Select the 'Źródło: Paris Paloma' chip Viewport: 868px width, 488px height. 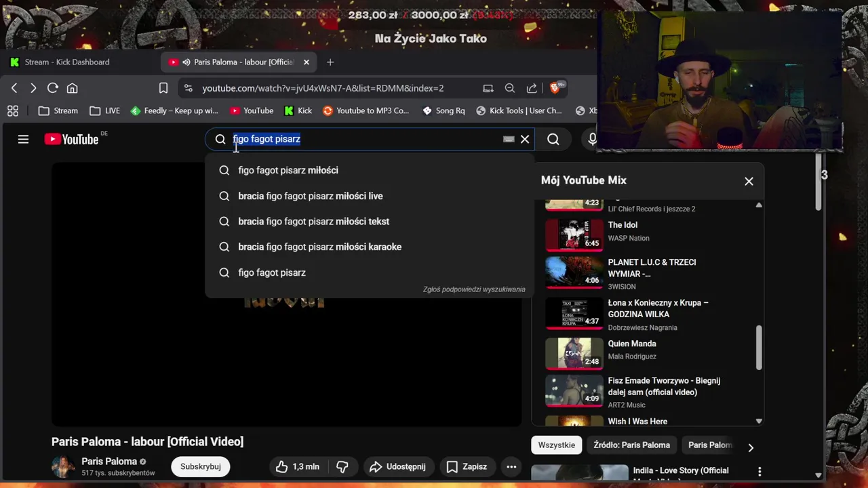pos(631,445)
